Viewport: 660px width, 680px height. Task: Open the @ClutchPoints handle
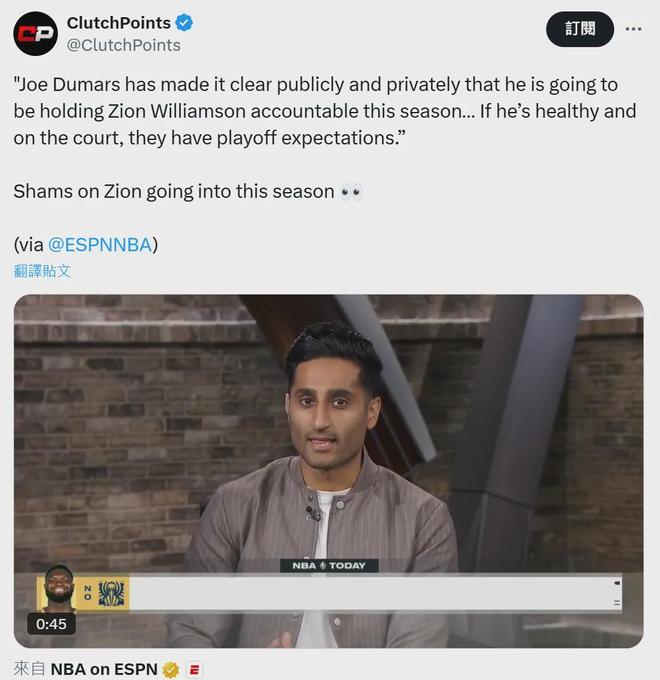(123, 45)
